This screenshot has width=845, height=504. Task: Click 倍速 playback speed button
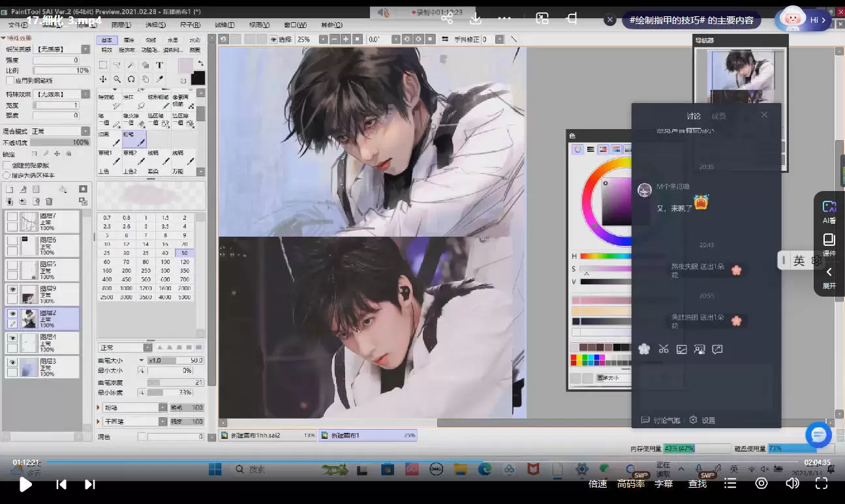598,484
